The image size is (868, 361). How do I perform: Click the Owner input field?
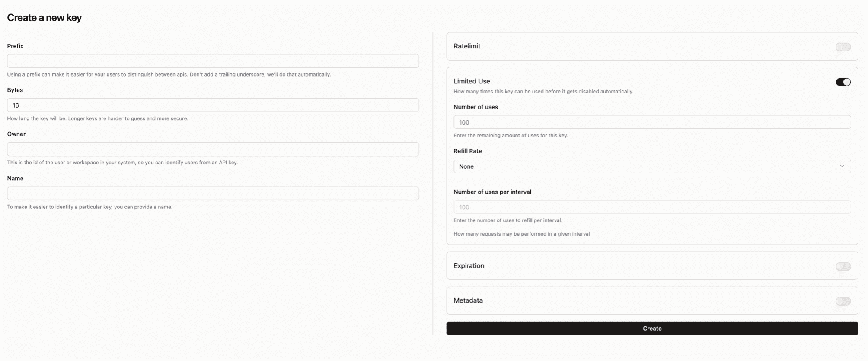pos(212,149)
